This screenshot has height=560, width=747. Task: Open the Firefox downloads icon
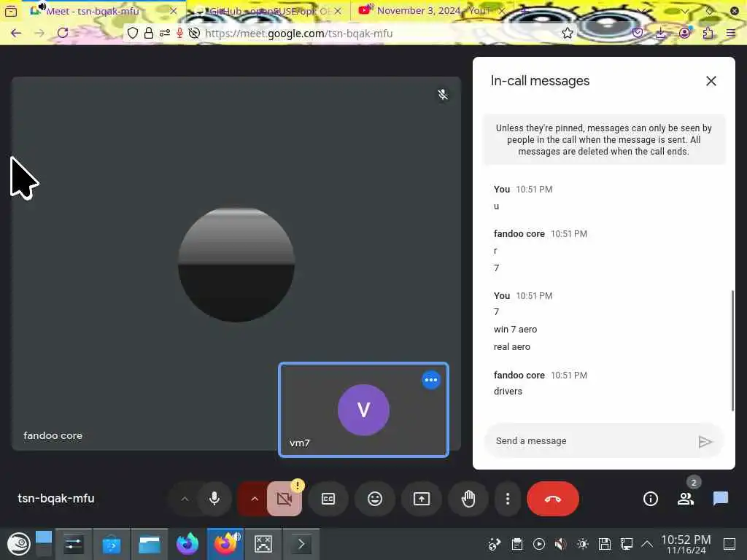(661, 33)
